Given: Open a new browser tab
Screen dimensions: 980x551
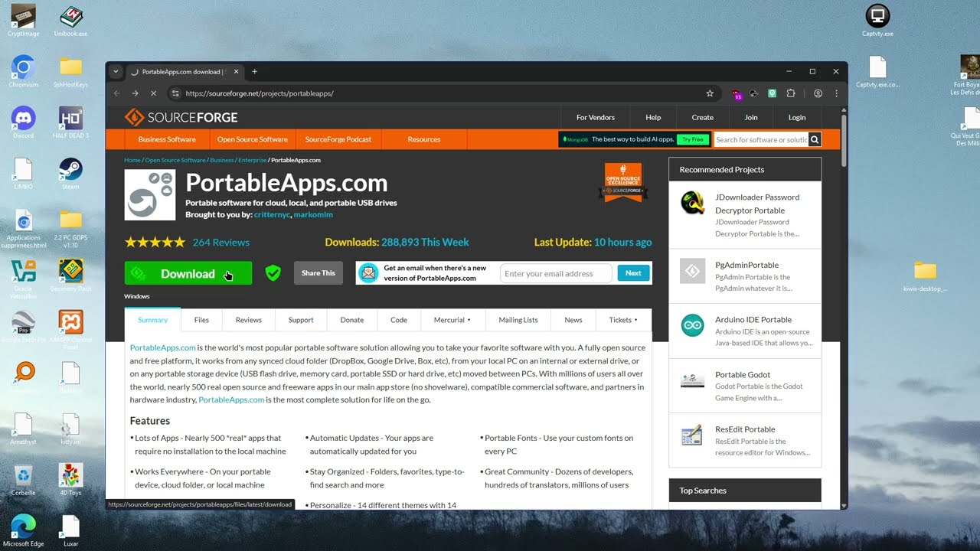Looking at the screenshot, I should [x=255, y=72].
